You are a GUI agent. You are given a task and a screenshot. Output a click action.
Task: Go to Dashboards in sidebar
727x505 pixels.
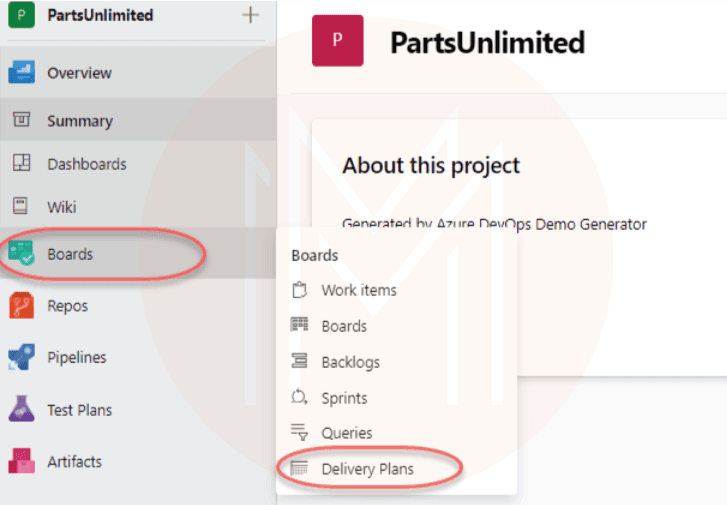pos(86,164)
